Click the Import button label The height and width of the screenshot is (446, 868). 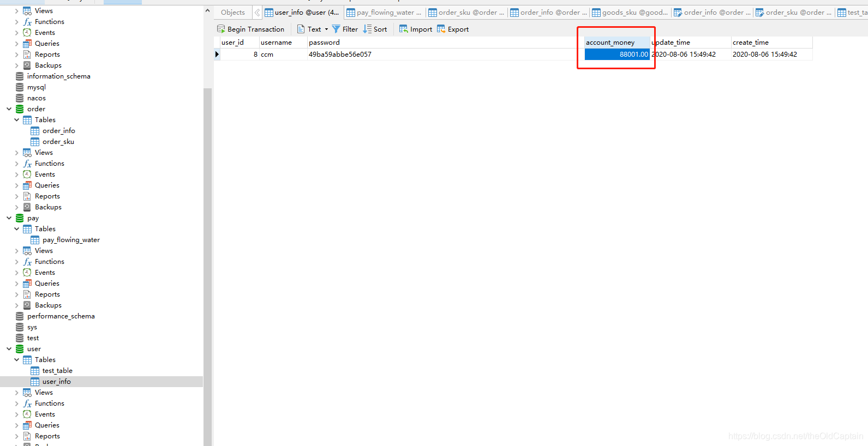tap(421, 29)
